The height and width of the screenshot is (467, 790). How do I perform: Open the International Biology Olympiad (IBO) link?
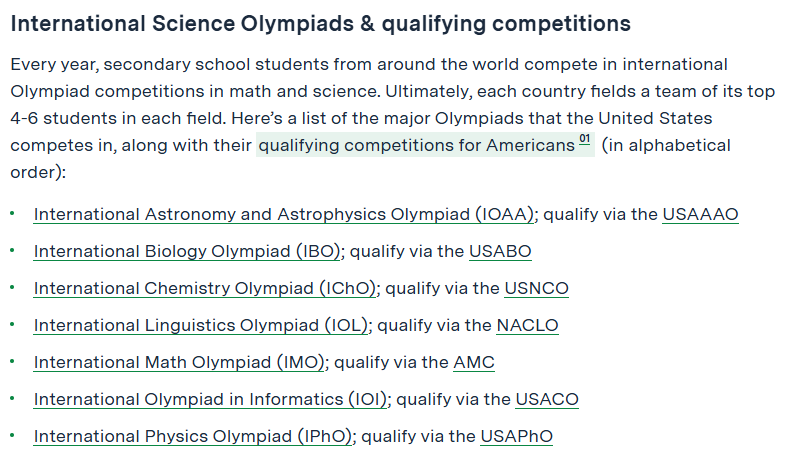click(x=187, y=251)
